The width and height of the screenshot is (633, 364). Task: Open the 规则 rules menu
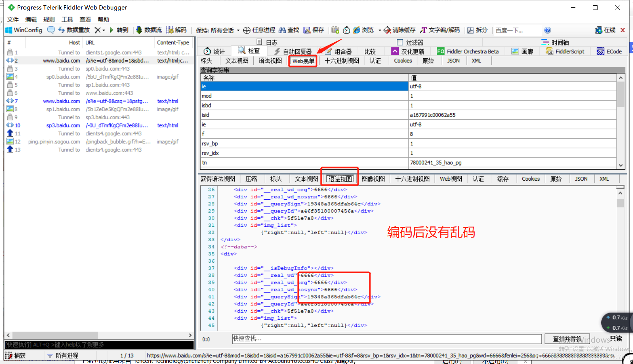point(49,19)
